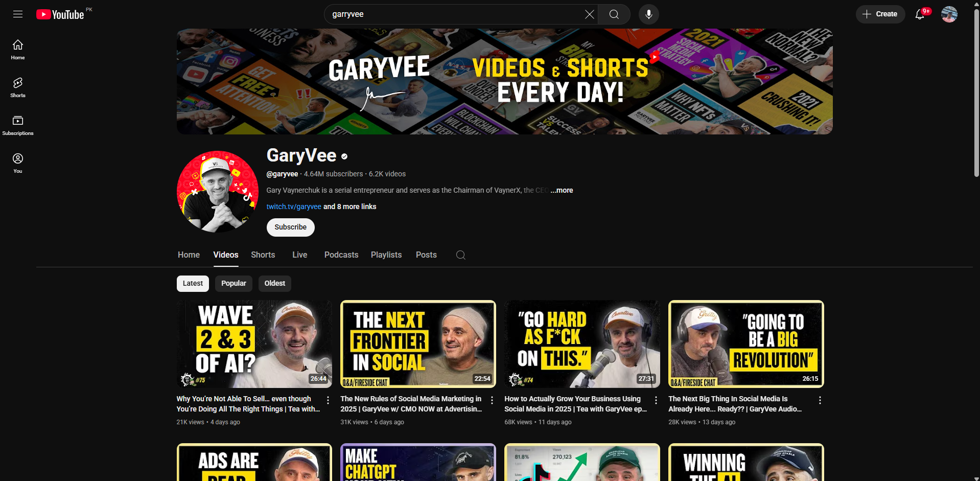
Task: Open Shorts in the sidebar
Action: pos(18,87)
